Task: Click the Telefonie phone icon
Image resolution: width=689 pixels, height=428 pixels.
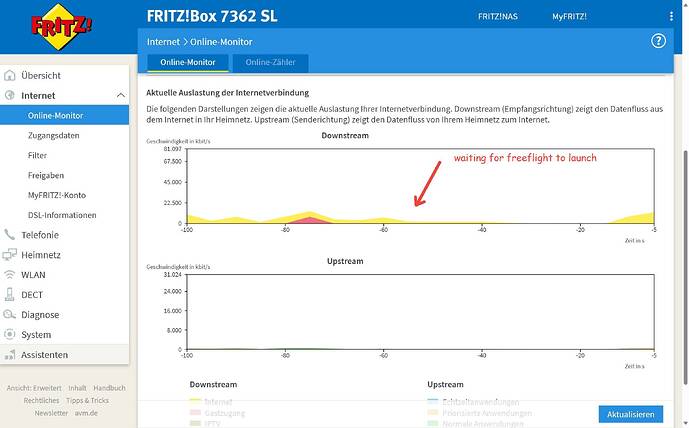Action: [x=9, y=235]
